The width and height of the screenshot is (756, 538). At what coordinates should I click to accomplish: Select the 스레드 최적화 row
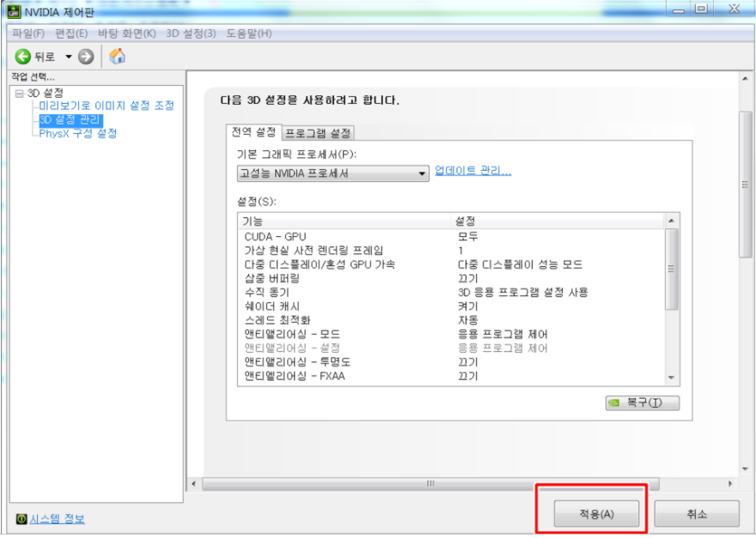tap(451, 321)
